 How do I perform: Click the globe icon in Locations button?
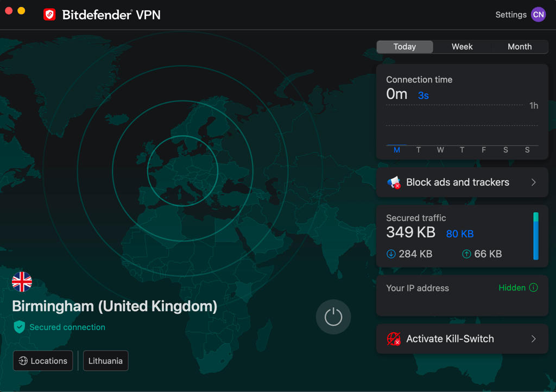[x=23, y=361]
